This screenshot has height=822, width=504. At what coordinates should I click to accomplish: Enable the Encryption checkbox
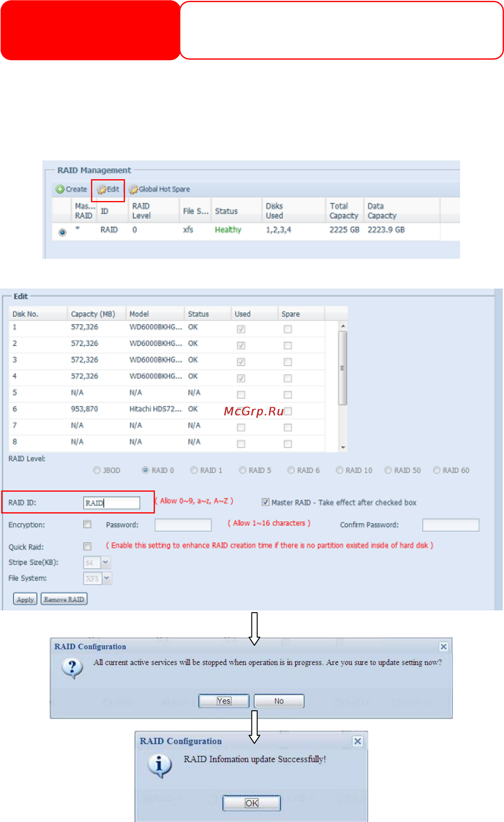click(87, 524)
